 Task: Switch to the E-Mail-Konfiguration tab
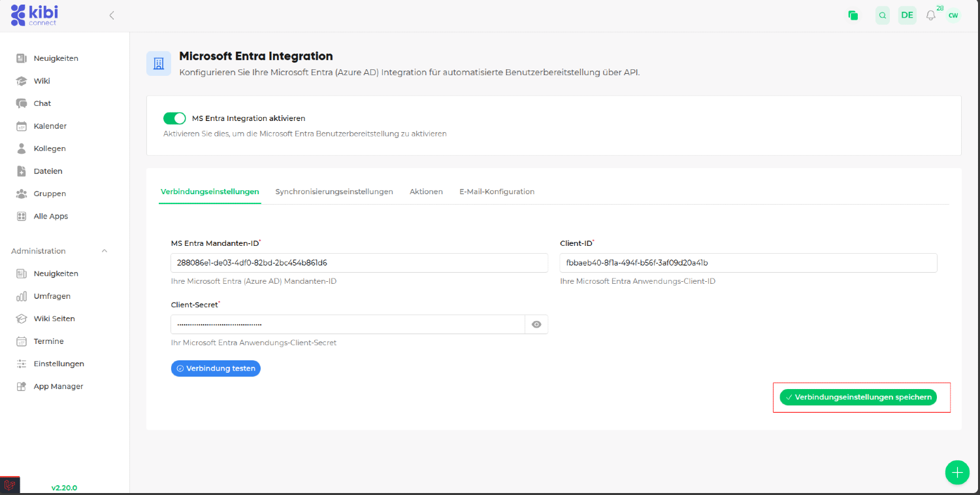497,192
